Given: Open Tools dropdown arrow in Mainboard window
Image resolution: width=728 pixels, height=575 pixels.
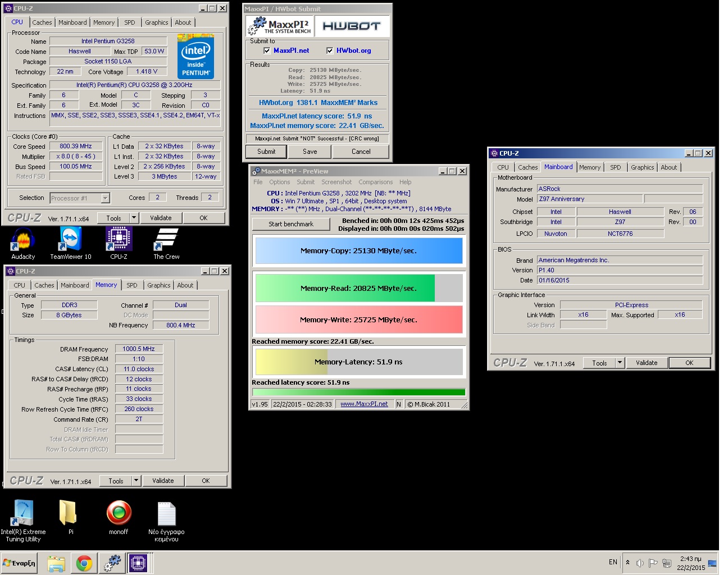Looking at the screenshot, I should pyautogui.click(x=620, y=363).
